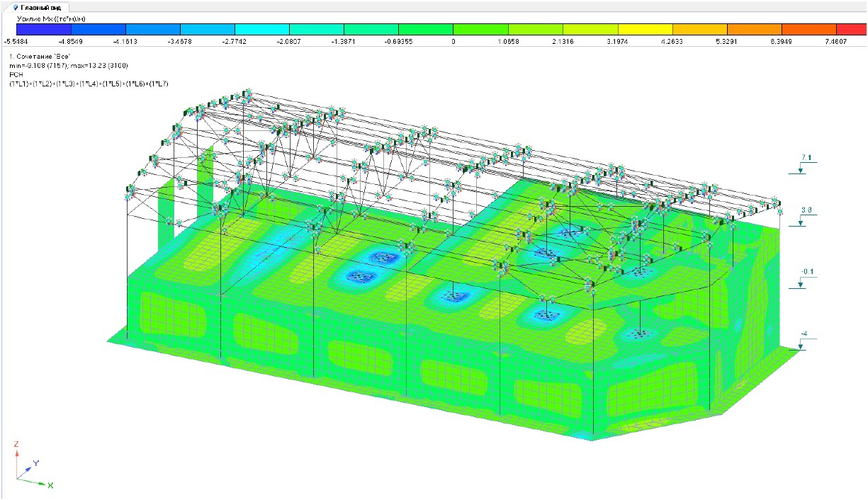This screenshot has width=868, height=500.
Task: Click the min/max values text line
Action: [x=68, y=65]
